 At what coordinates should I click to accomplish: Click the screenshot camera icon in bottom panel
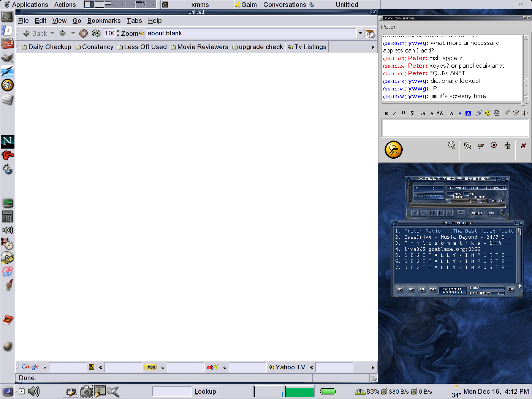point(86,391)
